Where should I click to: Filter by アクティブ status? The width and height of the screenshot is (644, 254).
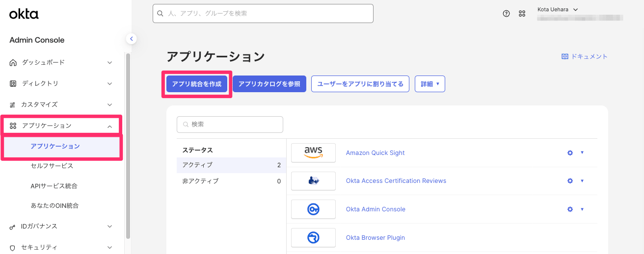tap(231, 165)
